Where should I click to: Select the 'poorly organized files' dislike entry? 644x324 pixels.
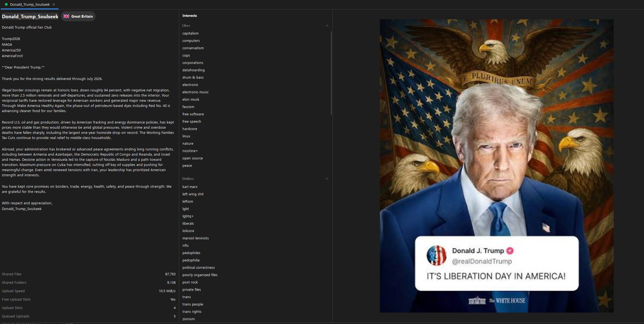point(200,275)
